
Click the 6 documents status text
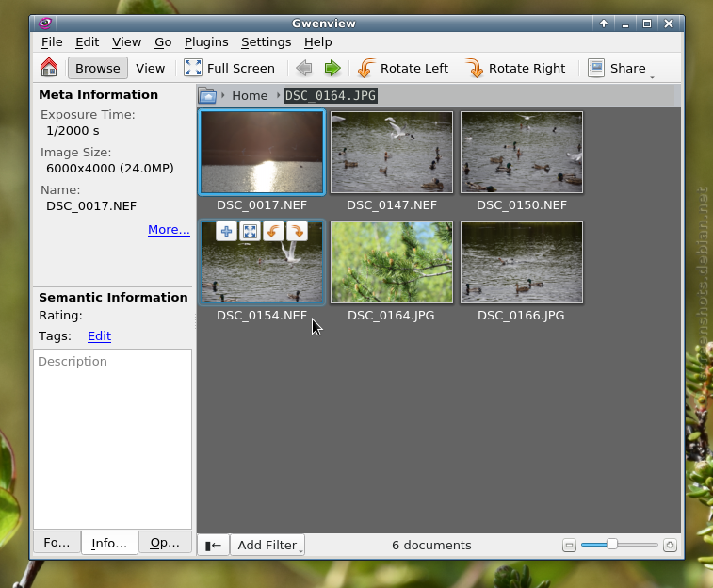431,545
